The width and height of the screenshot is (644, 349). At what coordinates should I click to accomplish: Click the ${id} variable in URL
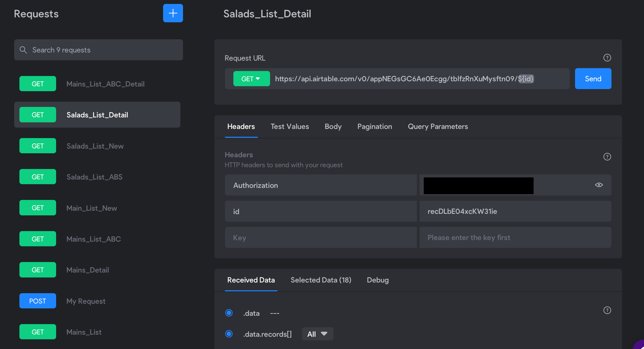(526, 79)
